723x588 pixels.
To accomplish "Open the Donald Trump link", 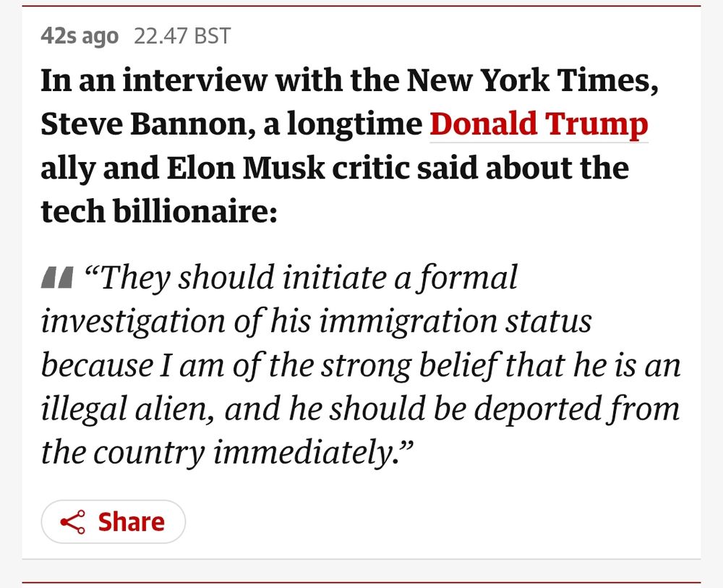I will [539, 124].
